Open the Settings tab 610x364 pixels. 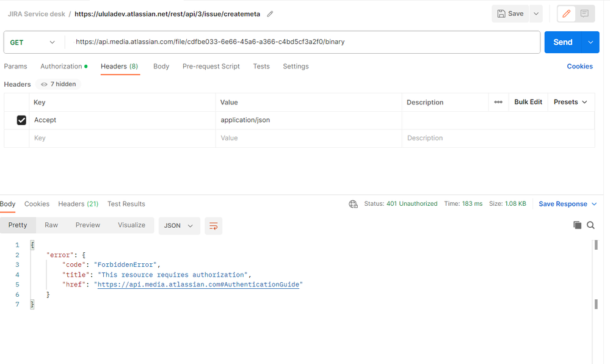pyautogui.click(x=296, y=66)
